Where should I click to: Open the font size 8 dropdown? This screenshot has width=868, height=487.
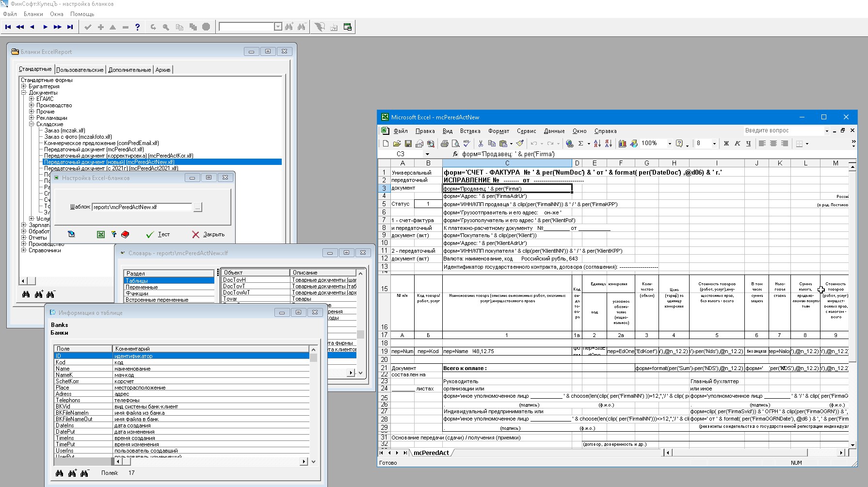coord(714,144)
